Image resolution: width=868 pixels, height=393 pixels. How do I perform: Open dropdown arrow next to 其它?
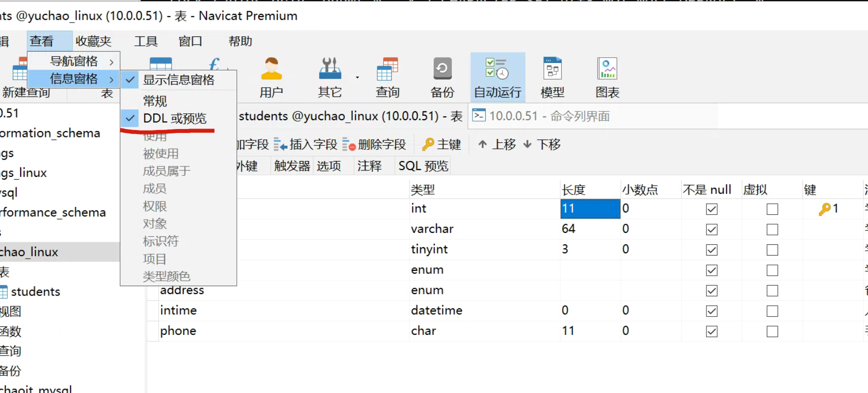tap(357, 77)
